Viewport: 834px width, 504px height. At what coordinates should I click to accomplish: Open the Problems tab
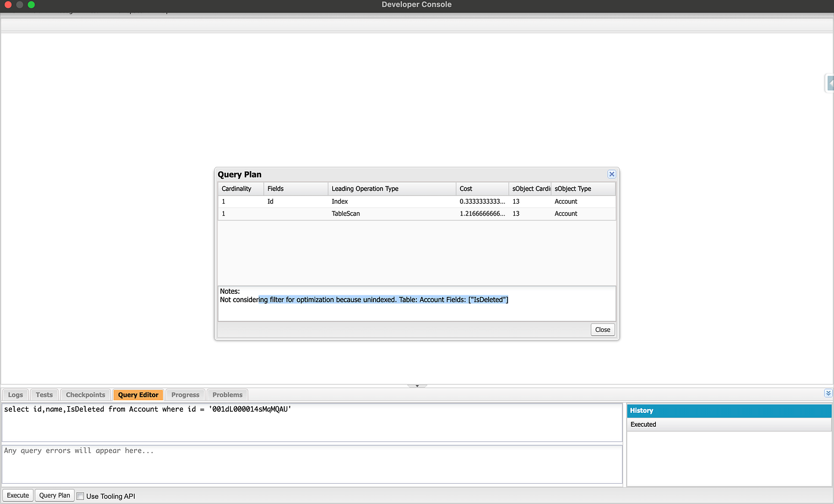coord(228,394)
